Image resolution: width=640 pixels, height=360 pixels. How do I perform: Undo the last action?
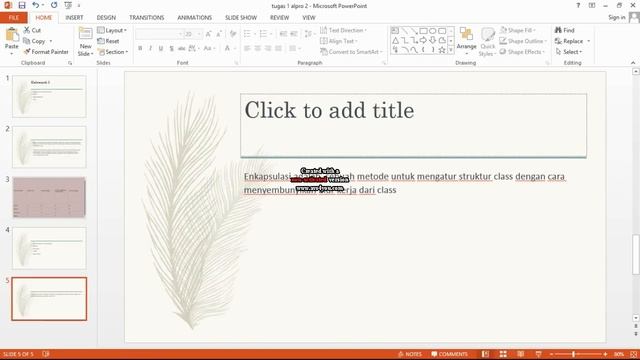[x=36, y=5]
